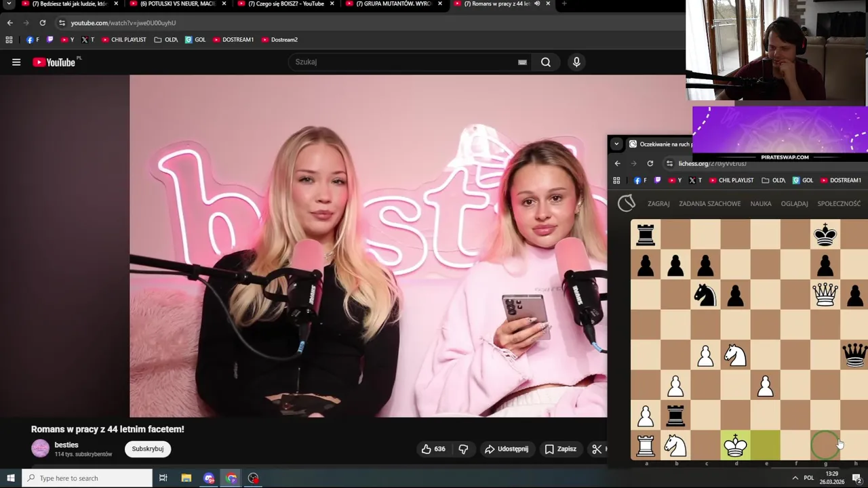This screenshot has width=868, height=488.
Task: Open the OBS icon in the taskbar
Action: point(253,479)
